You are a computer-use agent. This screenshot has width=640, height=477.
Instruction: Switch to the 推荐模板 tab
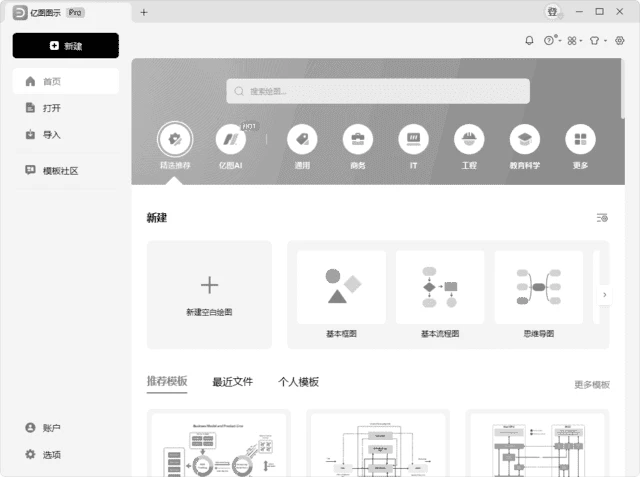[167, 382]
